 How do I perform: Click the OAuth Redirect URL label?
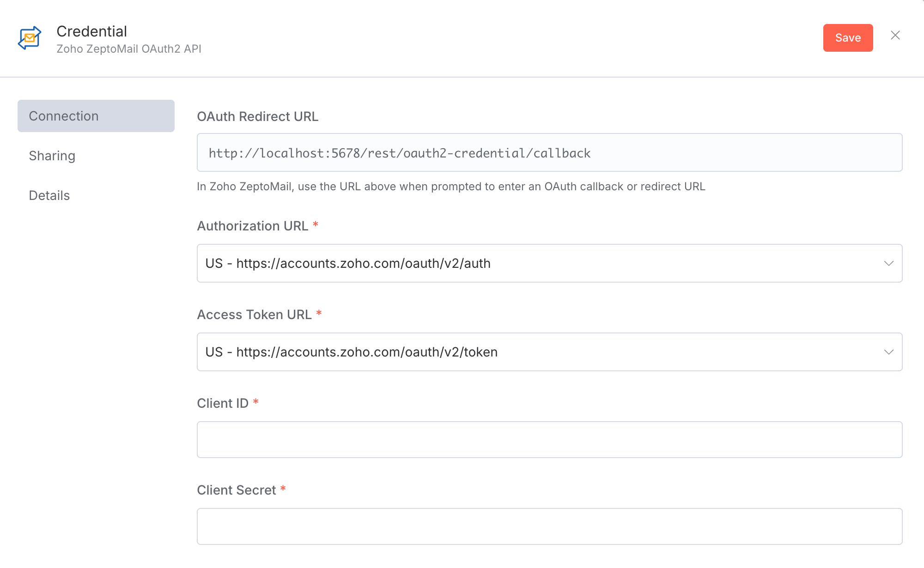pos(257,117)
